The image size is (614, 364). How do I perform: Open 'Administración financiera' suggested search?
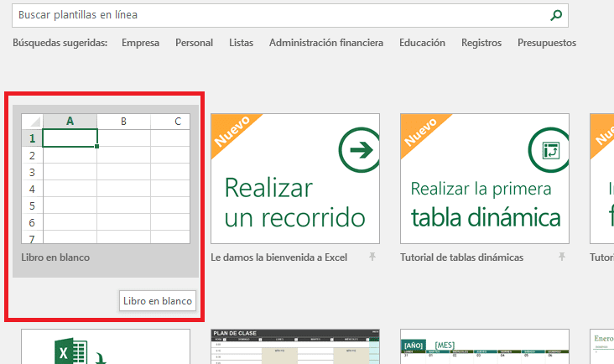pos(326,43)
